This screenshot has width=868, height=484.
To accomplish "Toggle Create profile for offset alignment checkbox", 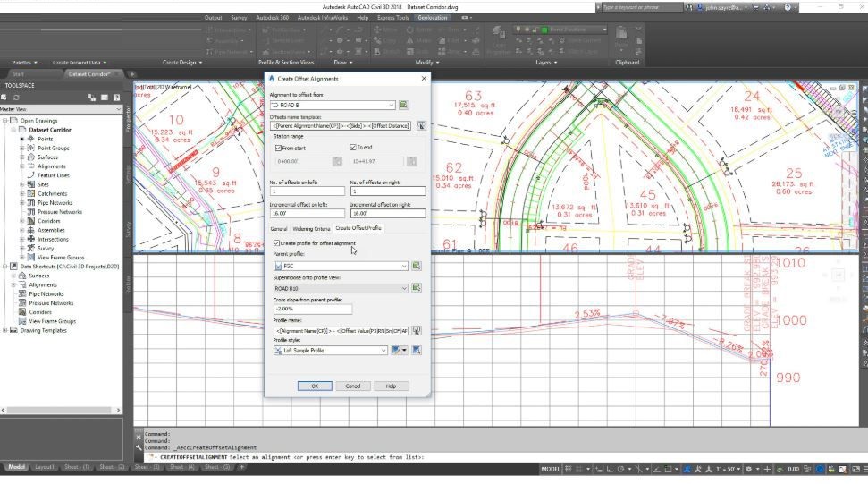I will pos(277,243).
